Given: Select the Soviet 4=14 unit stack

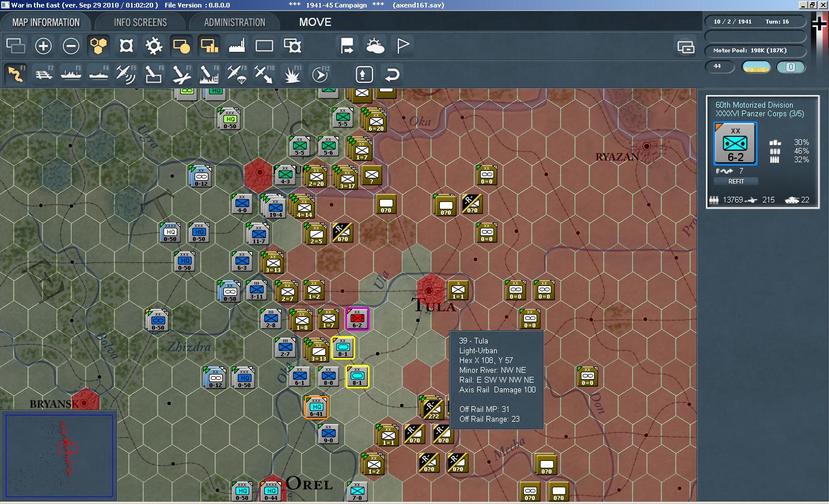Looking at the screenshot, I should 303,207.
